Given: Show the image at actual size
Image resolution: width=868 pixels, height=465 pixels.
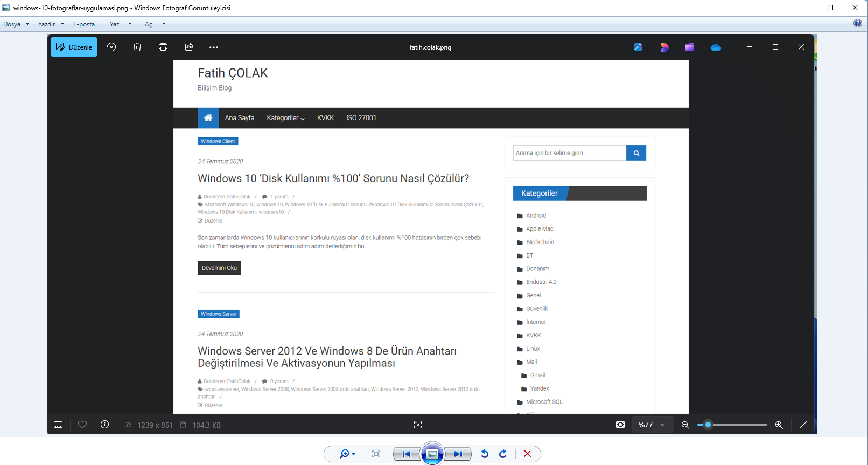Looking at the screenshot, I should (376, 454).
